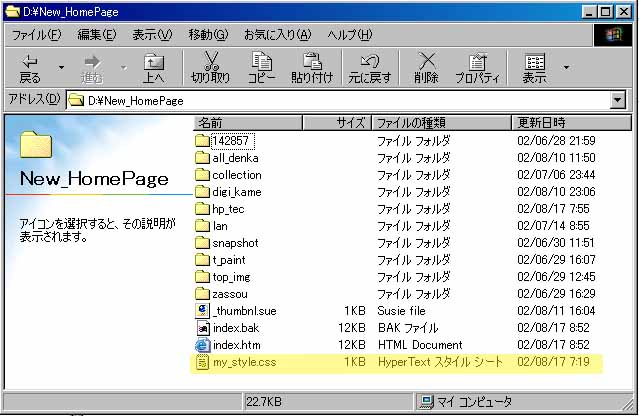Viewport: 639px width, 416px height.
Task: Open the Forward button history dropdown arrow
Action: [123, 68]
